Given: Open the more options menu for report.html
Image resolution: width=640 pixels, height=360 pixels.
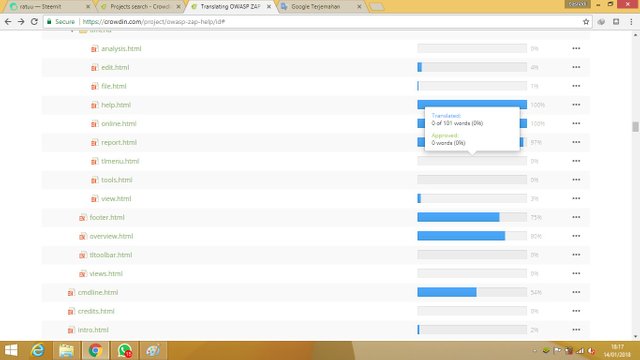Looking at the screenshot, I should click(x=576, y=142).
